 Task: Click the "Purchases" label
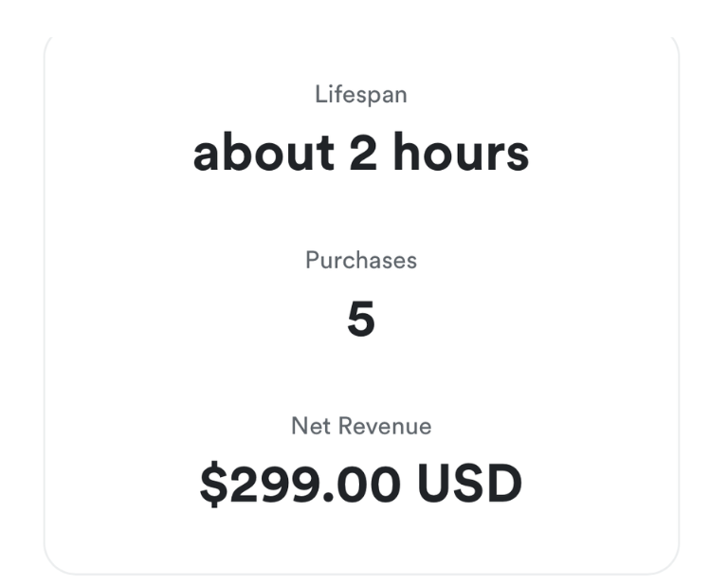(x=360, y=260)
